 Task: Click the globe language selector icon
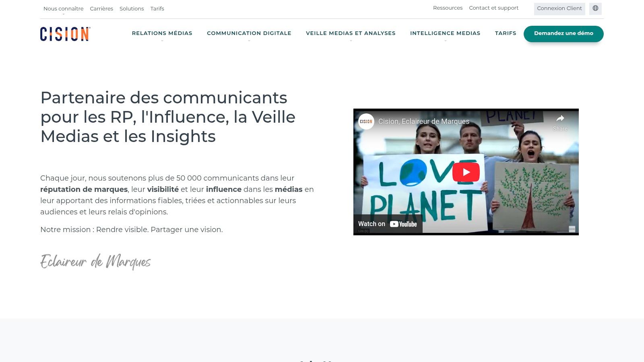tap(595, 8)
